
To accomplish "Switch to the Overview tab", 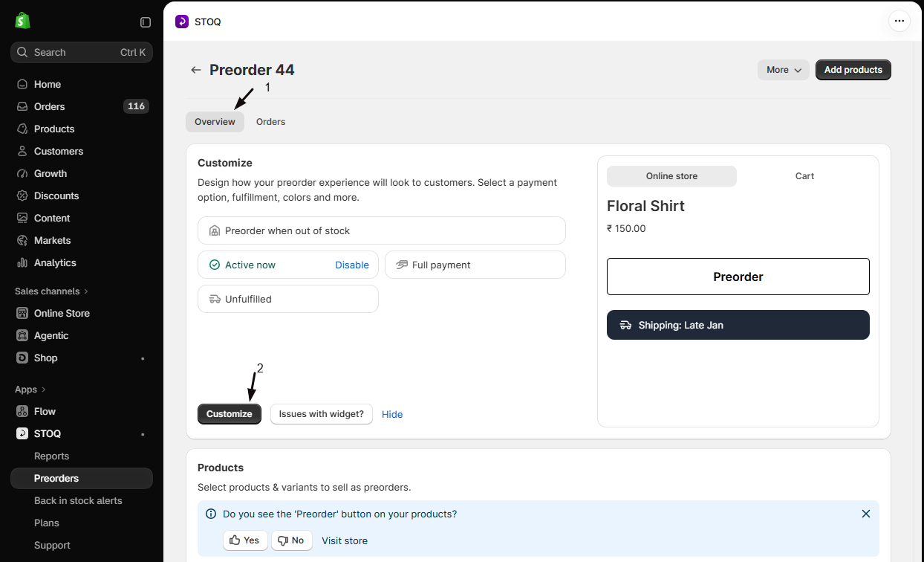I will (215, 122).
